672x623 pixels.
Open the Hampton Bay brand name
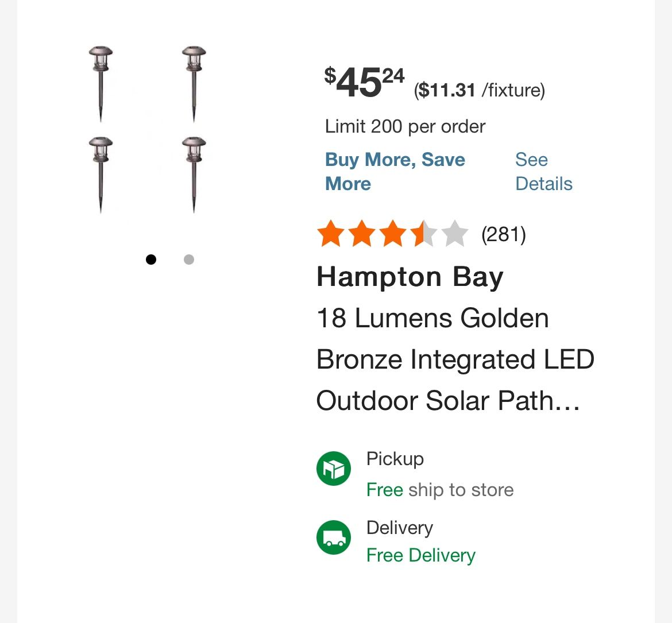[x=410, y=277]
